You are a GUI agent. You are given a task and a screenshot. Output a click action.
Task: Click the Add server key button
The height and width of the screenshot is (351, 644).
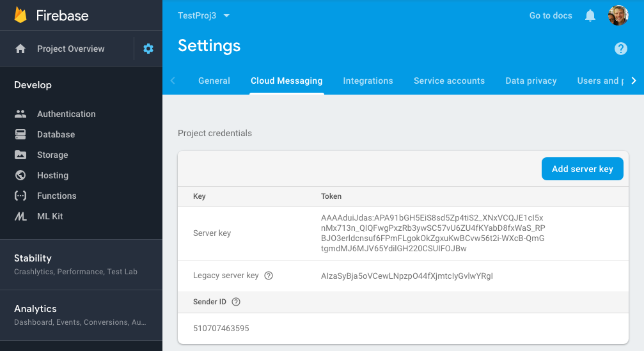[582, 169]
